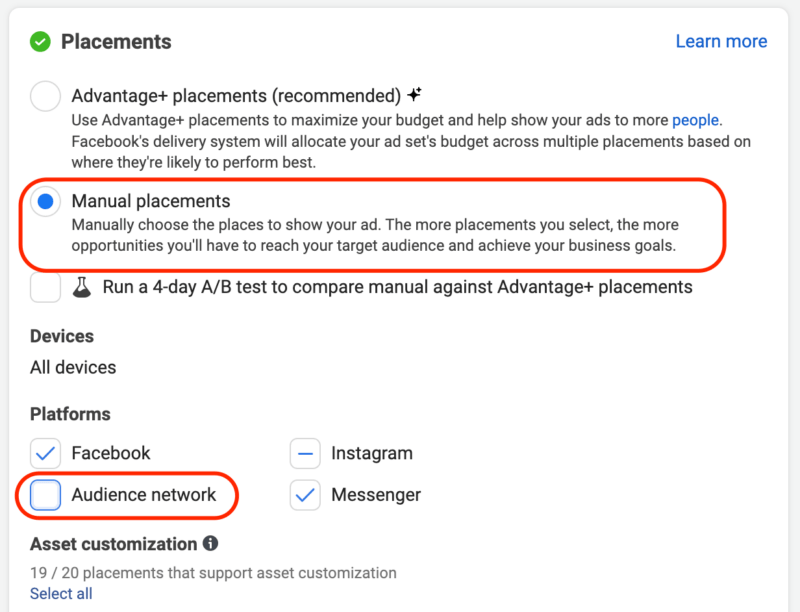This screenshot has height=612, width=800.
Task: Toggle the Instagram platform checkbox
Action: (x=305, y=453)
